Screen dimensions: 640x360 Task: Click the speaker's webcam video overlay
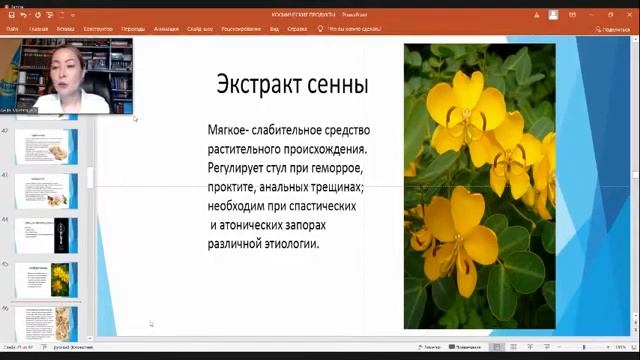click(66, 76)
